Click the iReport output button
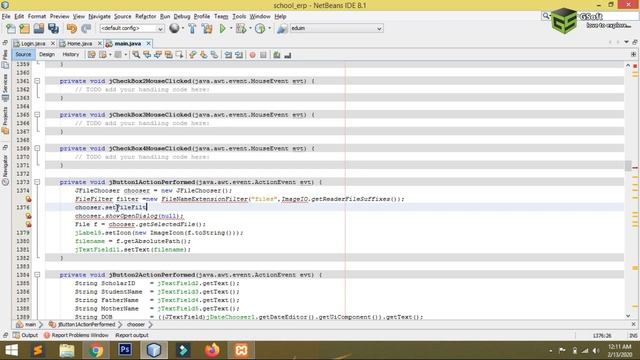 coord(131,335)
